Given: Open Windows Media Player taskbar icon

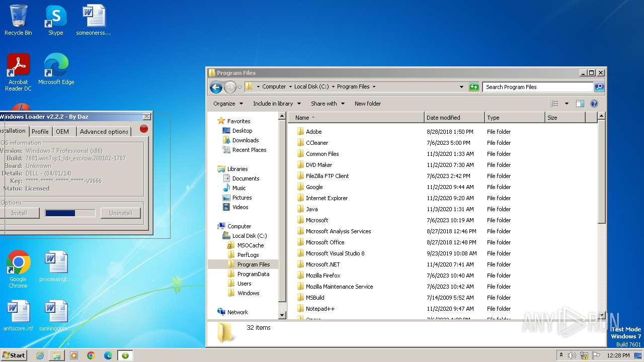Looking at the screenshot, I should tap(74, 355).
